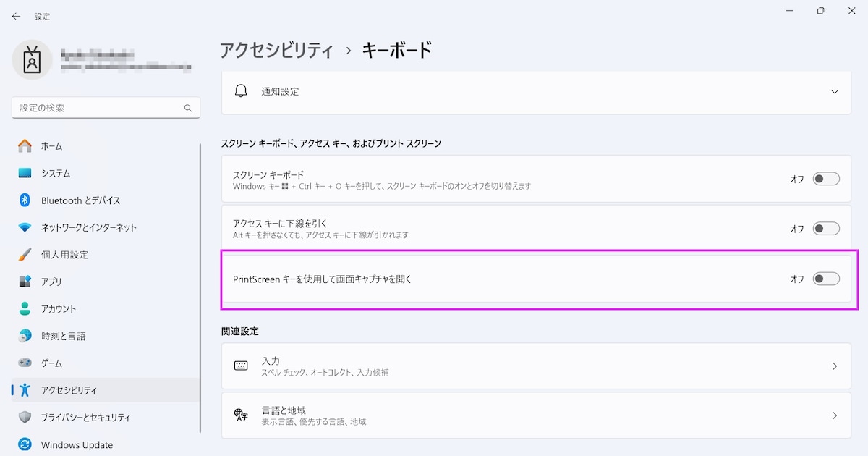Click the language icon beside 言語と地域
This screenshot has height=456, width=868.
click(x=241, y=415)
